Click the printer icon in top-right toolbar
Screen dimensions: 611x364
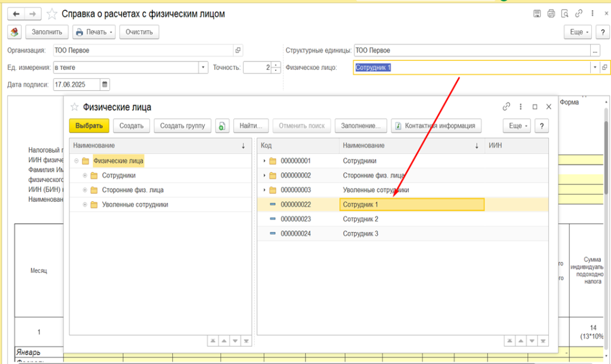pos(551,14)
